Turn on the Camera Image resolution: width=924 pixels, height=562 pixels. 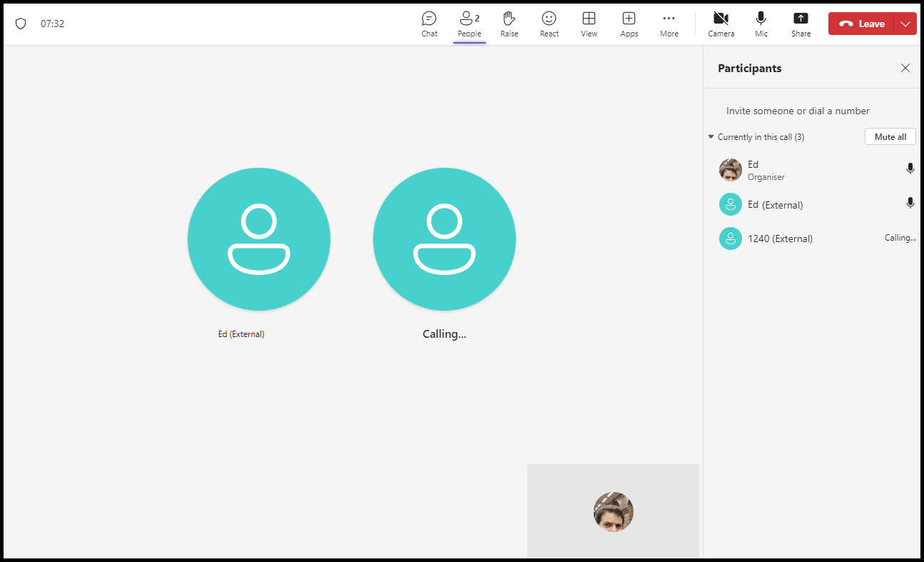721,24
